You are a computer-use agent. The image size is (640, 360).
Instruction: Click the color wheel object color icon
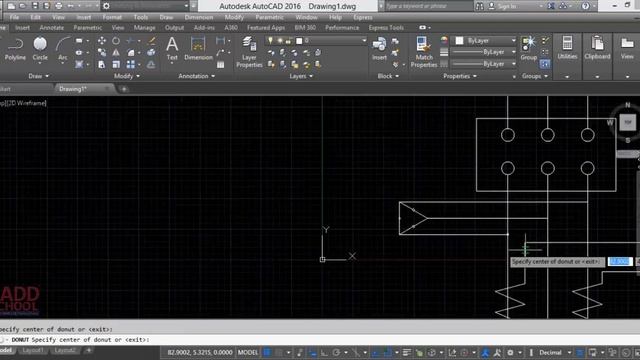tap(444, 40)
